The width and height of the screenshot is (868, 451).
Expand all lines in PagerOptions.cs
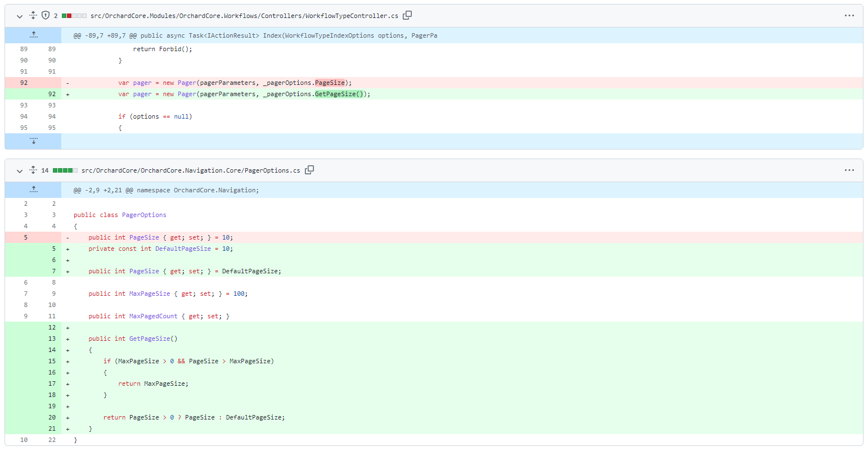(x=33, y=170)
